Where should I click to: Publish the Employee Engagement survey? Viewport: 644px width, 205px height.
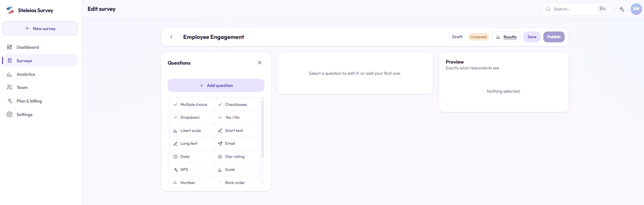(x=554, y=37)
